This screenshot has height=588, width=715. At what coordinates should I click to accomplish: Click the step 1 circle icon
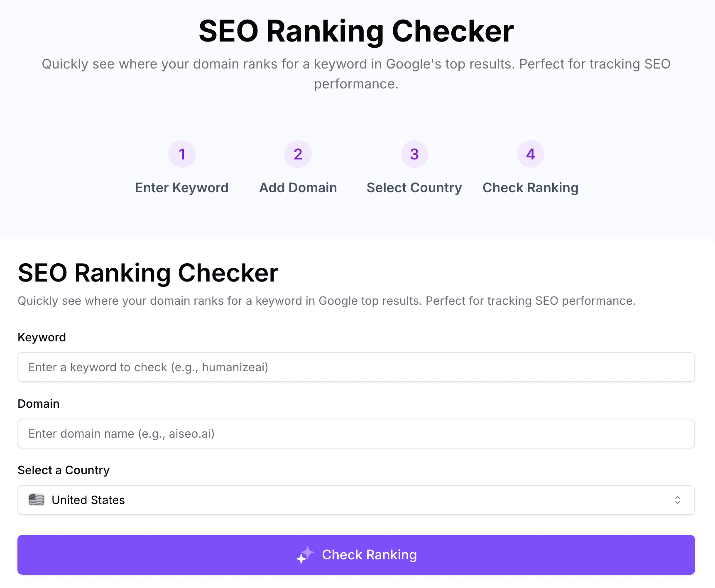181,154
